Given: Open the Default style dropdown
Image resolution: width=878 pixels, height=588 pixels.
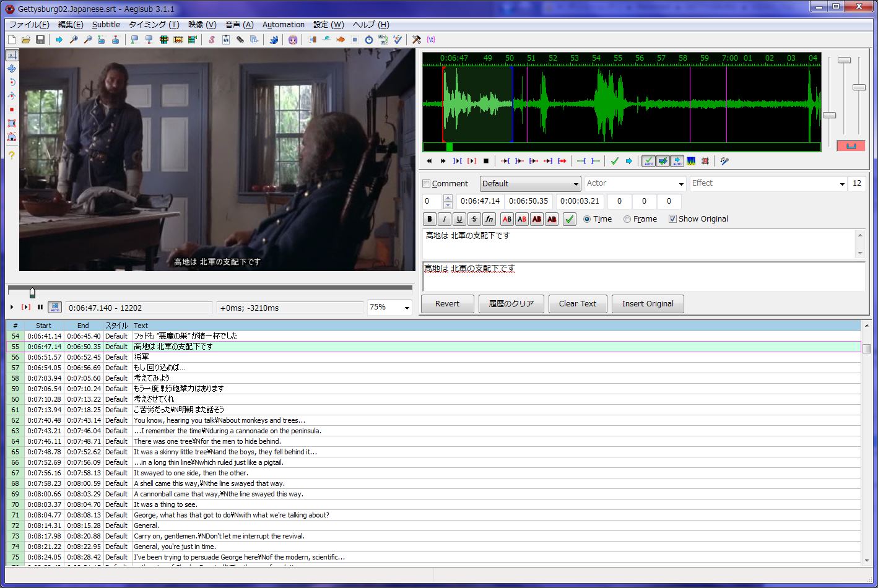Looking at the screenshot, I should pyautogui.click(x=530, y=184).
